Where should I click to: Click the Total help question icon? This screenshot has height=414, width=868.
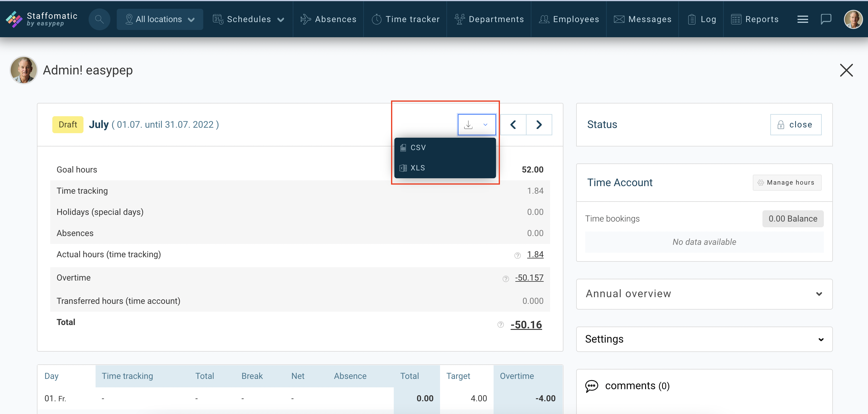click(500, 325)
